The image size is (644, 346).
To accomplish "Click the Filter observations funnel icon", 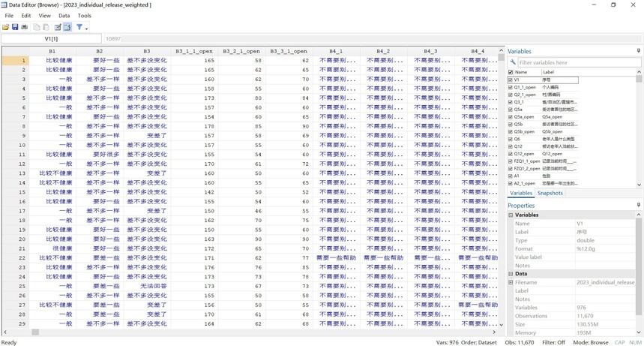I will coord(79,28).
